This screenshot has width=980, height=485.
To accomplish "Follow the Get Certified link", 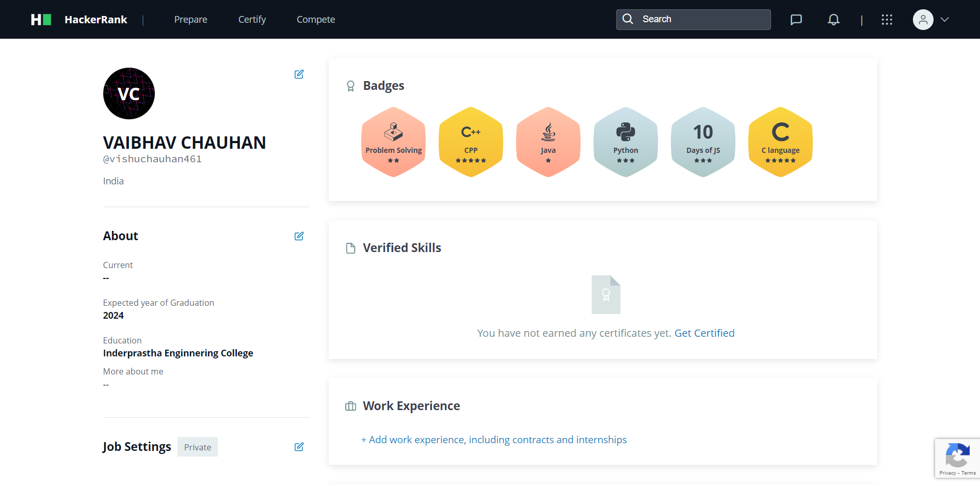I will click(704, 333).
